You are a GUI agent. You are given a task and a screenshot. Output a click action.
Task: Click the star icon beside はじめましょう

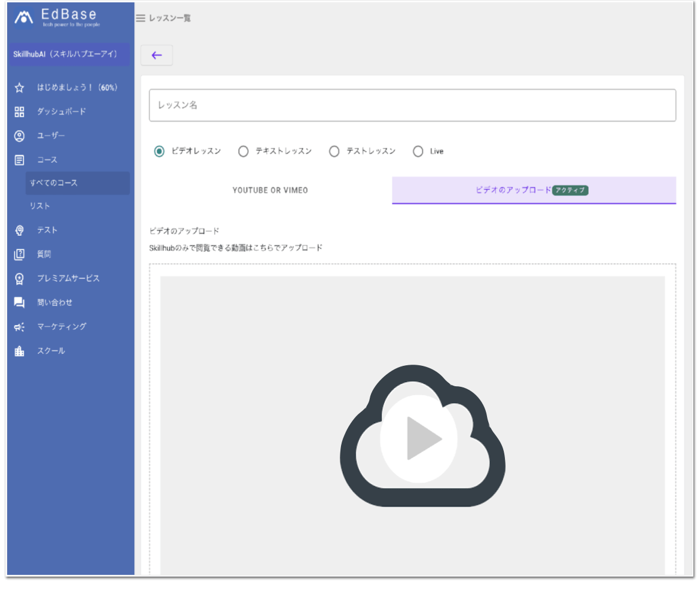tap(19, 87)
